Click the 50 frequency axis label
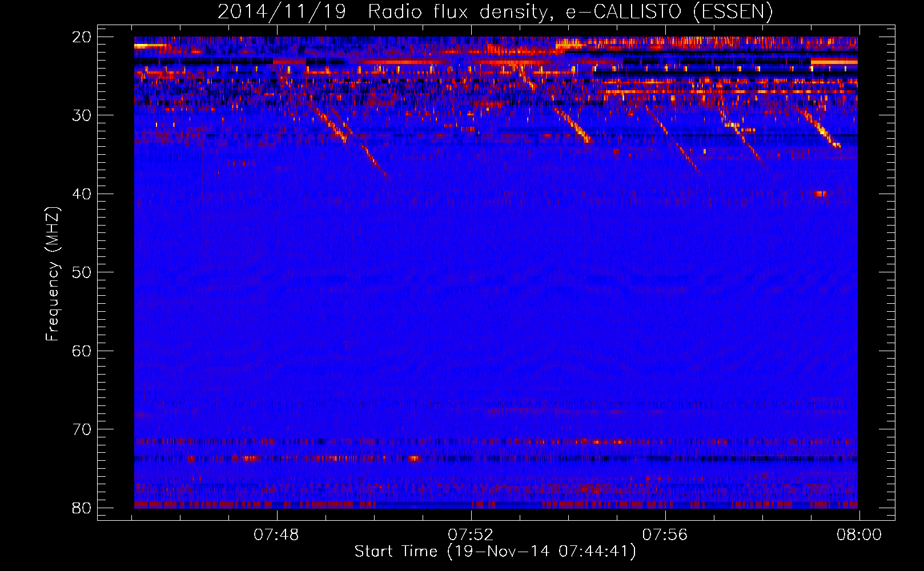Screen dimensions: 924x571 click(x=82, y=272)
